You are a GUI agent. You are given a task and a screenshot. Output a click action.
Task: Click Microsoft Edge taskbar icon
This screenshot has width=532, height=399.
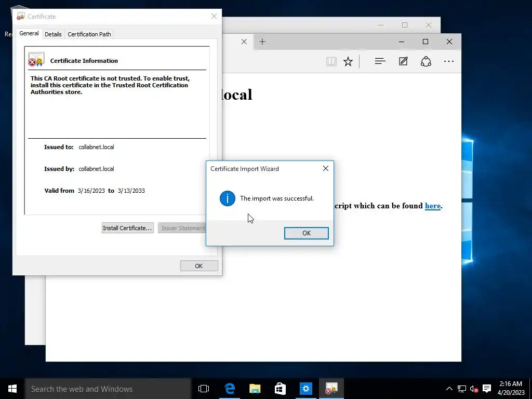click(230, 389)
